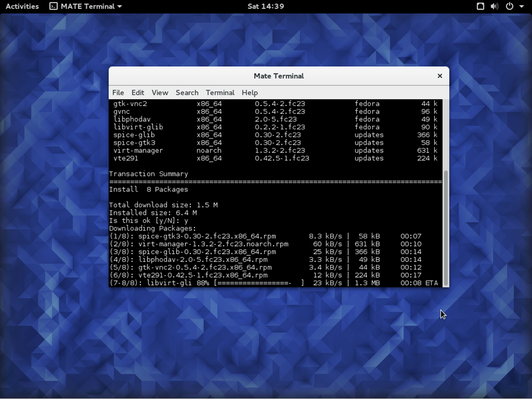This screenshot has height=399, width=532.
Task: Open the Help menu
Action: (249, 93)
